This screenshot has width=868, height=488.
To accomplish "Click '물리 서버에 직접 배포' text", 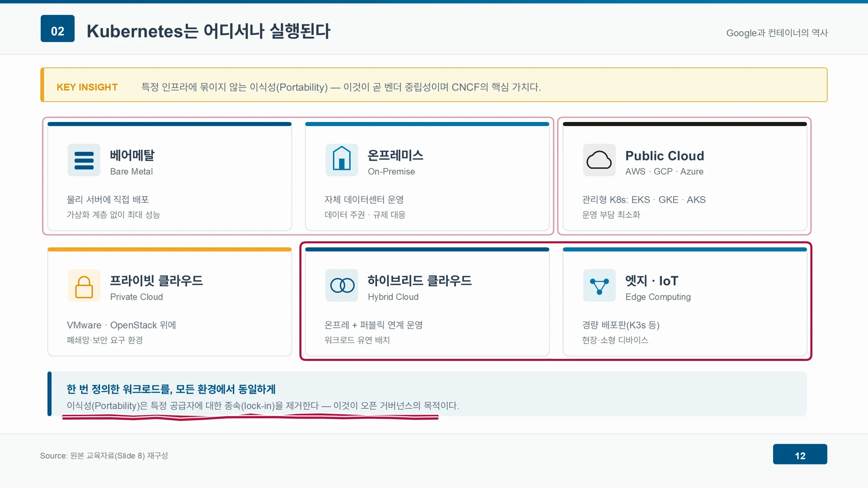I will coord(108,200).
